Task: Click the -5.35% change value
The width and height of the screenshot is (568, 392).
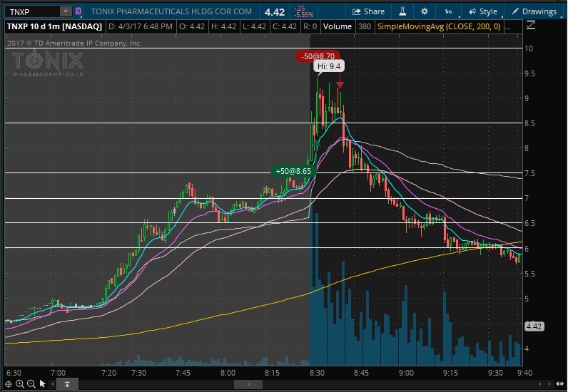Action: [x=303, y=15]
